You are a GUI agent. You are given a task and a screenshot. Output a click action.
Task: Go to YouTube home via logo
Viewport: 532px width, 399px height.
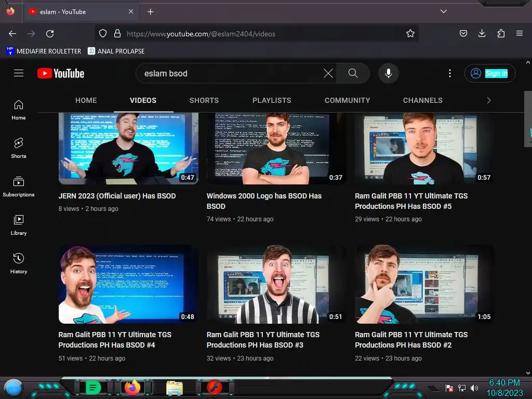[x=61, y=73]
